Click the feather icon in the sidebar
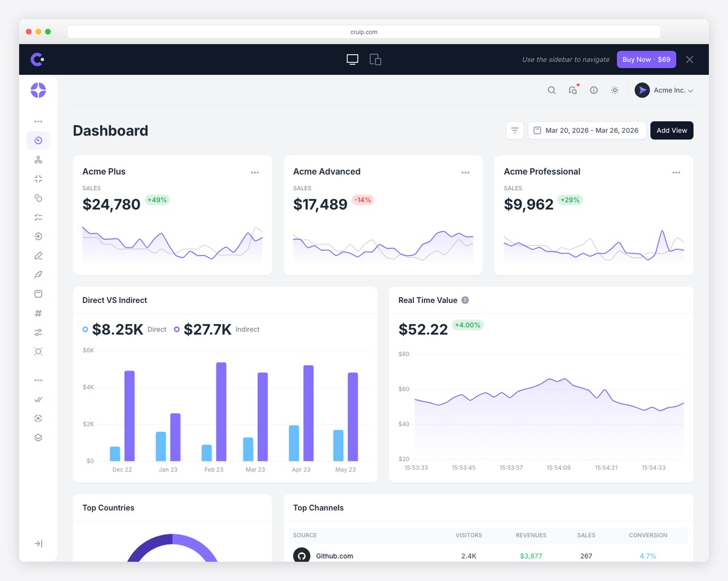This screenshot has width=728, height=581. 38,274
